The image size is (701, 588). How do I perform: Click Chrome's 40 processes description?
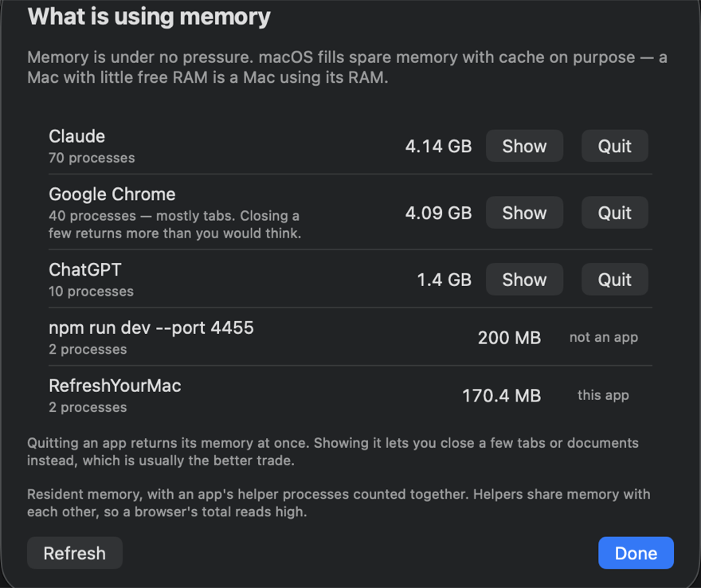[174, 225]
